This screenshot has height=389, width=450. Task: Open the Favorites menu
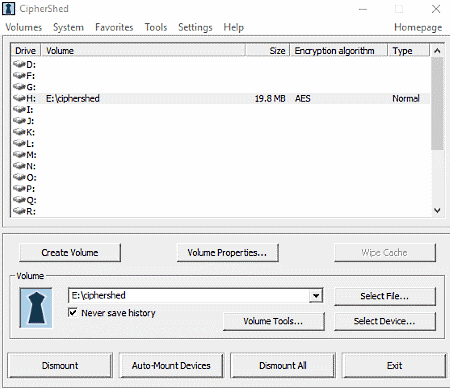click(114, 27)
